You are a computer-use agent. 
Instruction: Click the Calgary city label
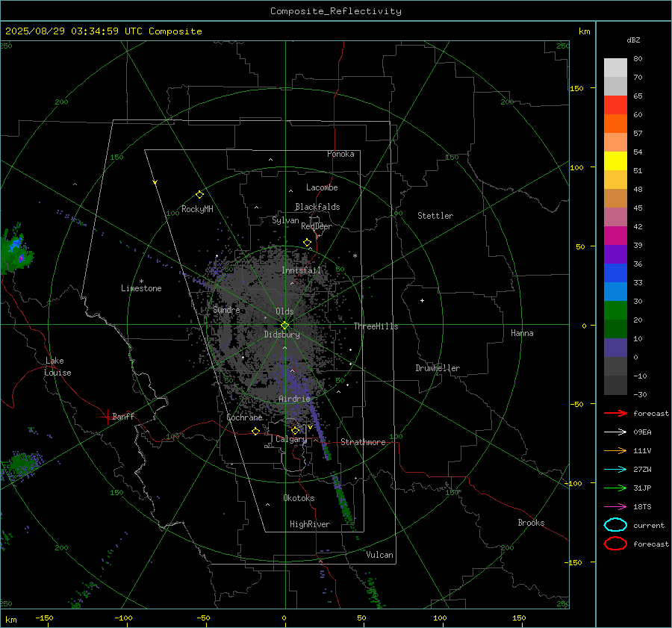pos(291,439)
